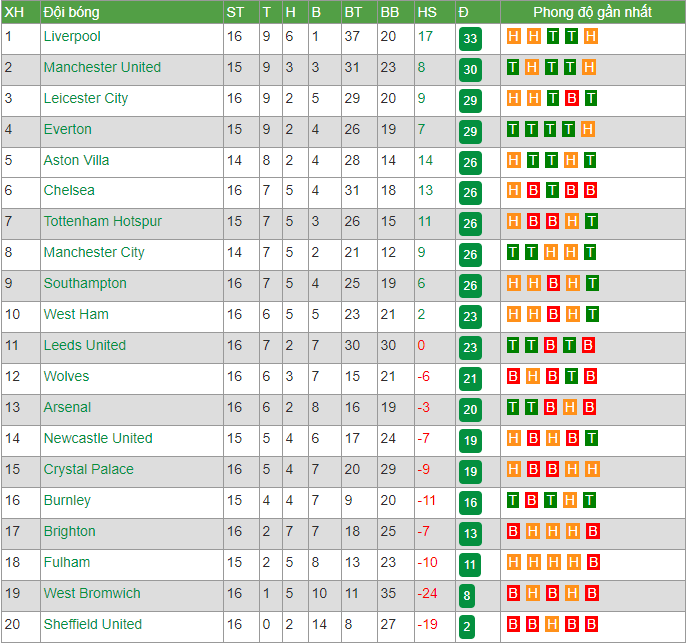The height and width of the screenshot is (644, 688).
Task: Select the Đội bóng column header
Action: [x=72, y=12]
